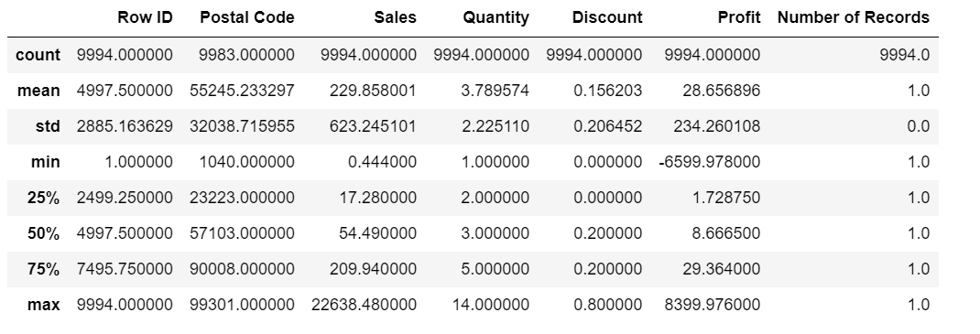Click the mean row label
Screen dimensions: 980x334
point(38,91)
